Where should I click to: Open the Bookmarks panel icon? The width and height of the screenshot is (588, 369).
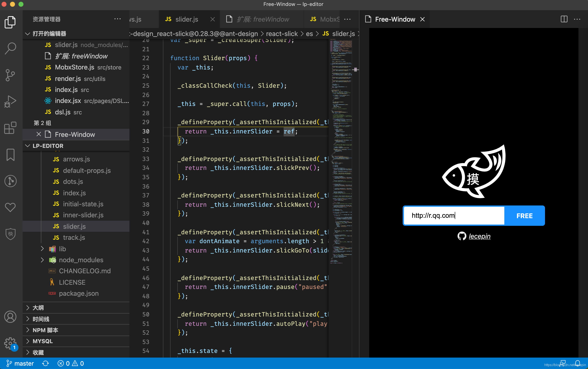[10, 155]
